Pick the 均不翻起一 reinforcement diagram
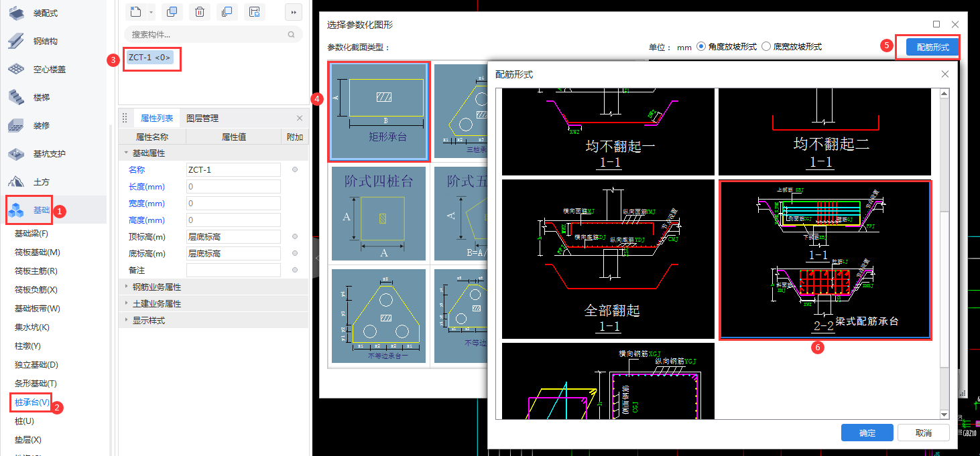Screen dimensions: 980x456 pyautogui.click(x=609, y=133)
